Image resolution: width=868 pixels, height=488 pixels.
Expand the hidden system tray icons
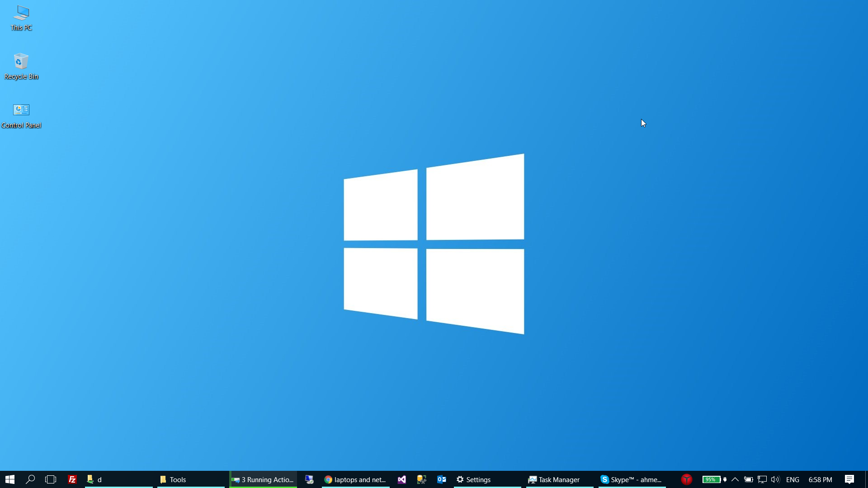735,479
